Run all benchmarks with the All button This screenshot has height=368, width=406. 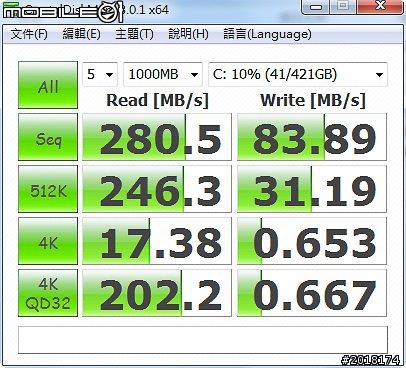pyautogui.click(x=48, y=85)
